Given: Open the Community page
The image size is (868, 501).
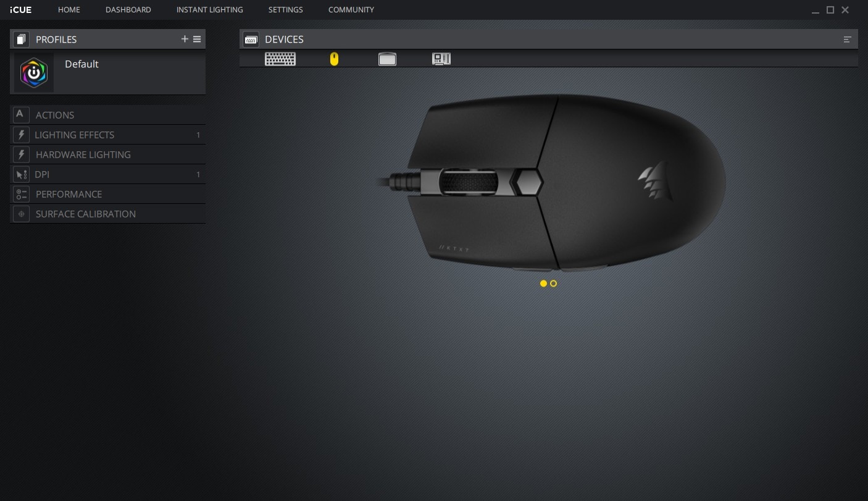Looking at the screenshot, I should (351, 10).
